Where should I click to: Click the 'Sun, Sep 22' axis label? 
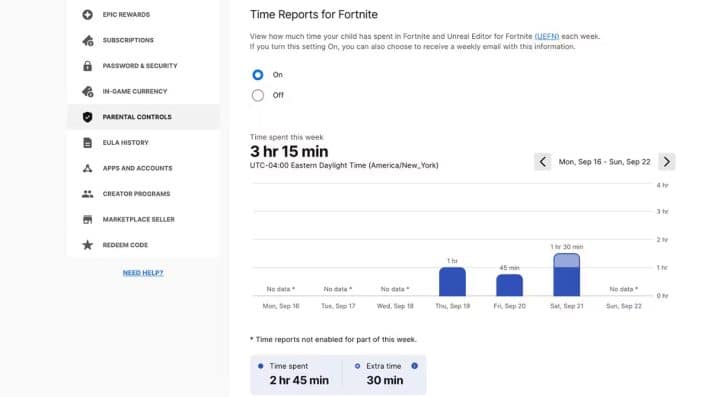click(x=624, y=306)
